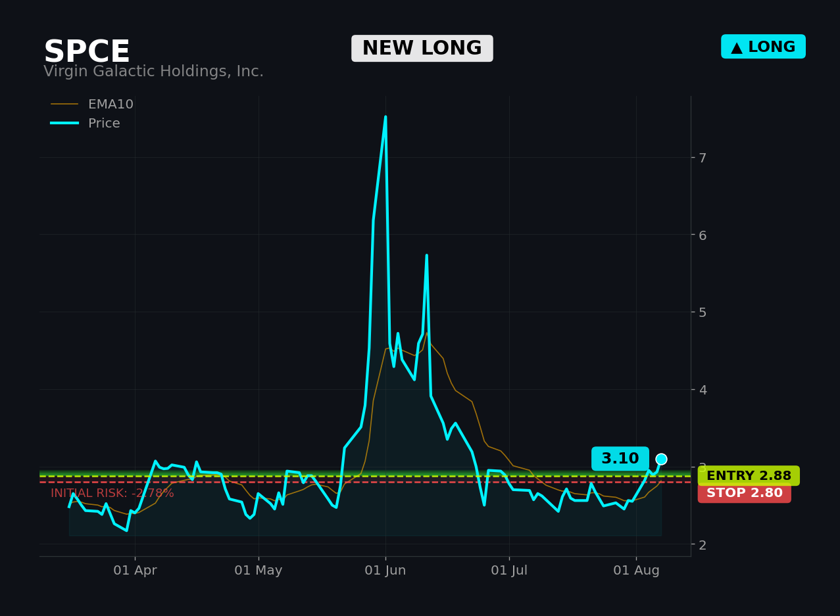Click the 01 Jul axis label
This screenshot has height=616, width=840.
pos(509,571)
